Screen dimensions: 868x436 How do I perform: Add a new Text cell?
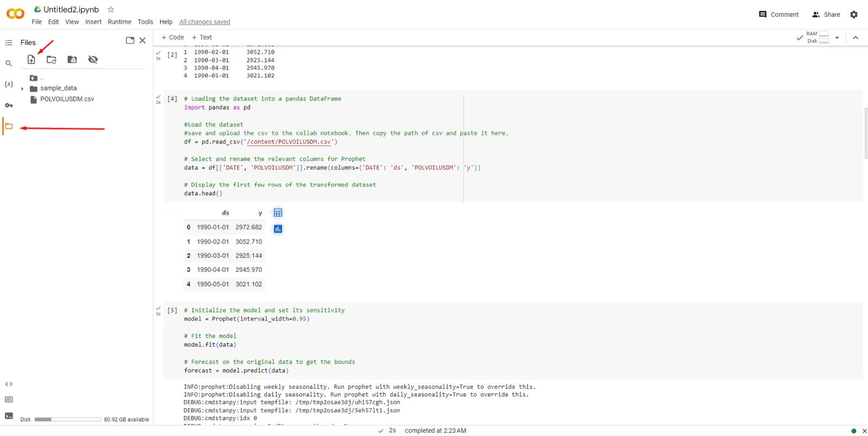pos(202,37)
